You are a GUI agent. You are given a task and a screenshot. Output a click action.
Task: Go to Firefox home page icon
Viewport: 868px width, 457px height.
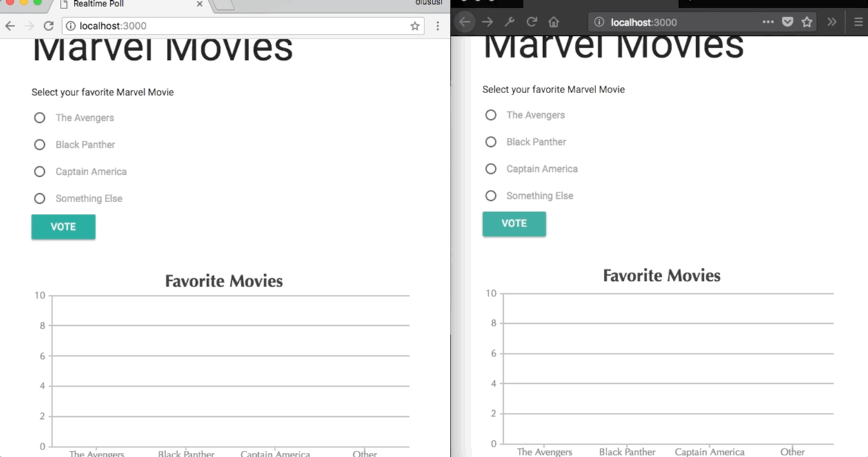coord(553,22)
